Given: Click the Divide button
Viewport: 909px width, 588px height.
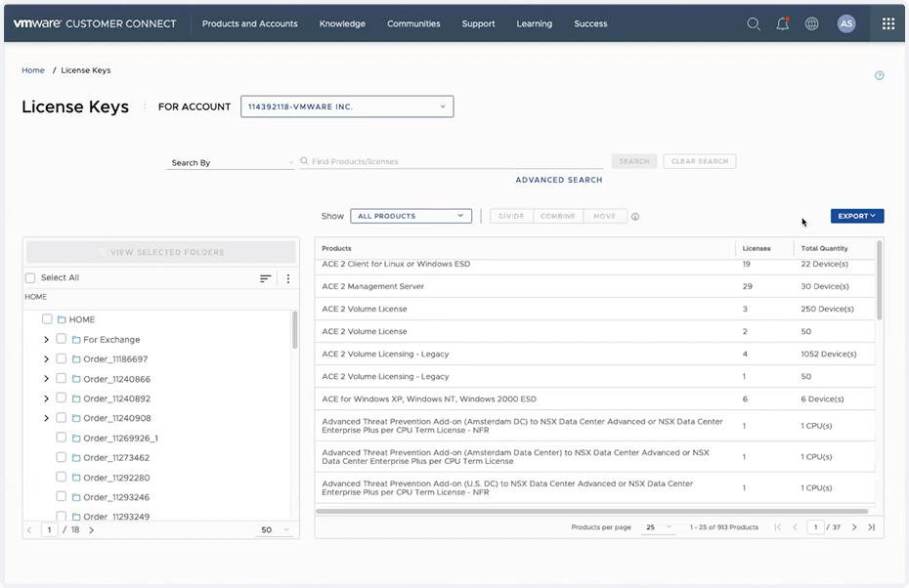Looking at the screenshot, I should point(511,216).
